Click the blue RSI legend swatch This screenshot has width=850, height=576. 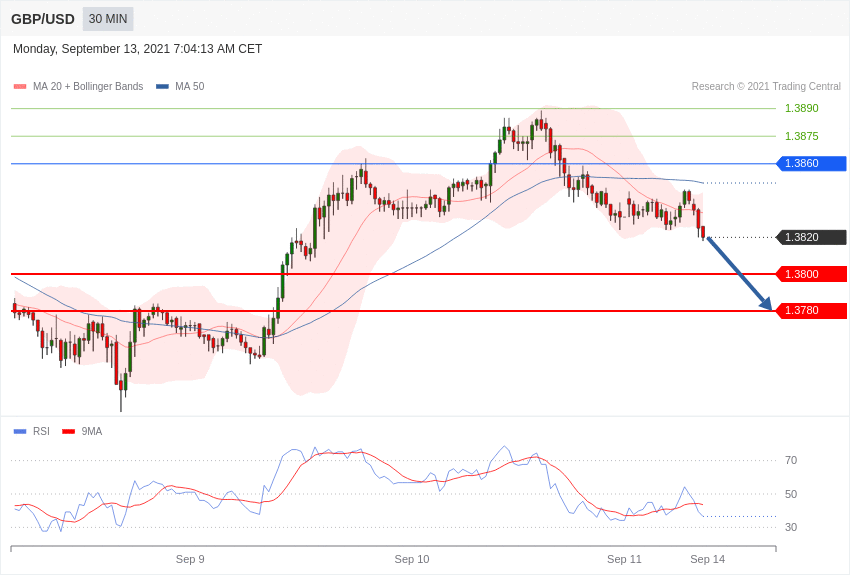20,431
